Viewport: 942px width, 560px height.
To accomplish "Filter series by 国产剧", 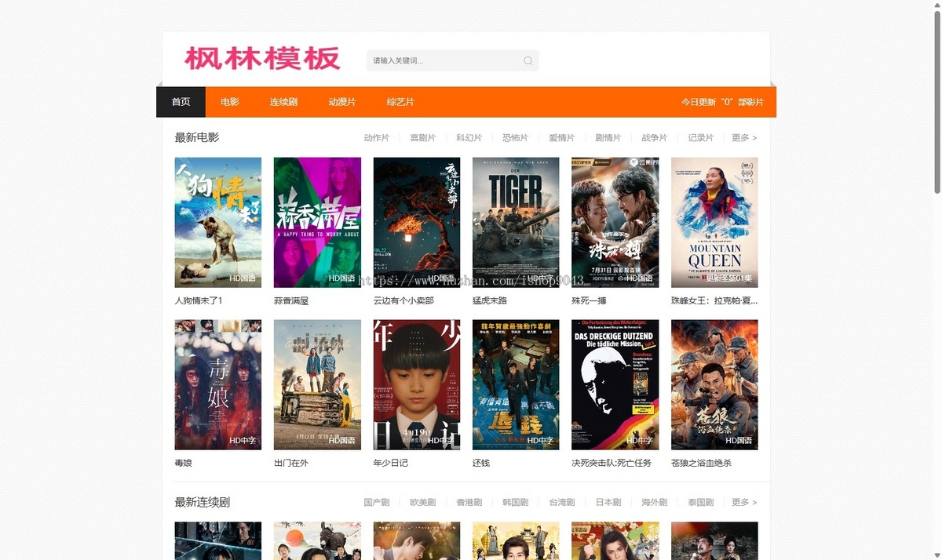I will click(377, 503).
